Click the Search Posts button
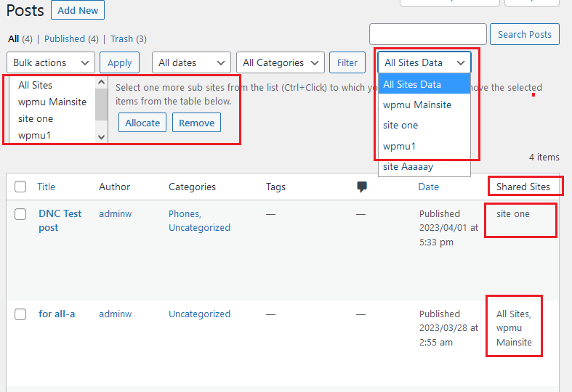 [x=525, y=34]
